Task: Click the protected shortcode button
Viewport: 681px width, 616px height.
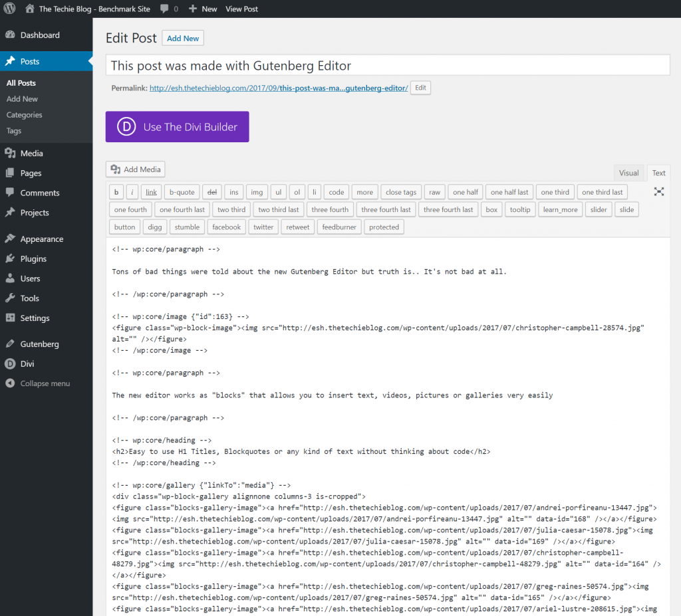Action: pyautogui.click(x=384, y=227)
